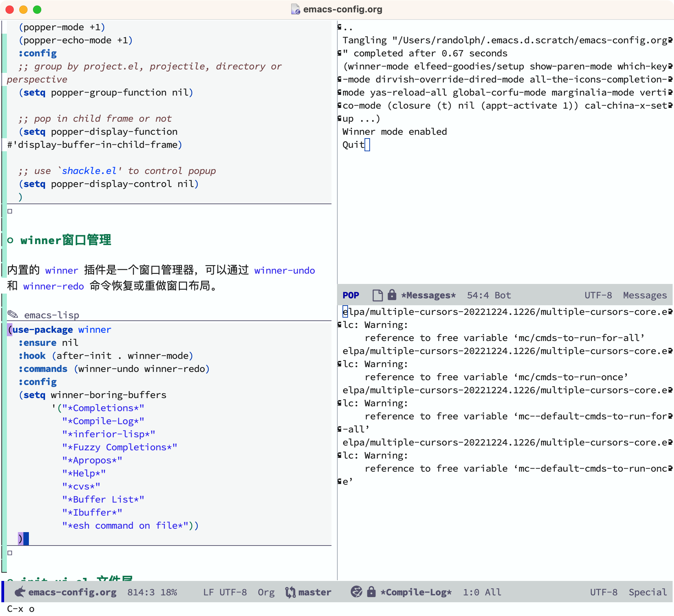674x616 pixels.
Task: Click the Special major mode indicator
Action: (x=648, y=592)
